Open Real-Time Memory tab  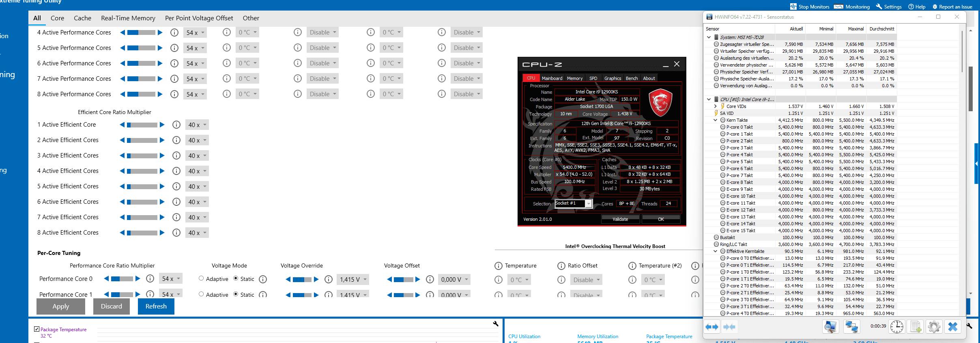coord(128,18)
